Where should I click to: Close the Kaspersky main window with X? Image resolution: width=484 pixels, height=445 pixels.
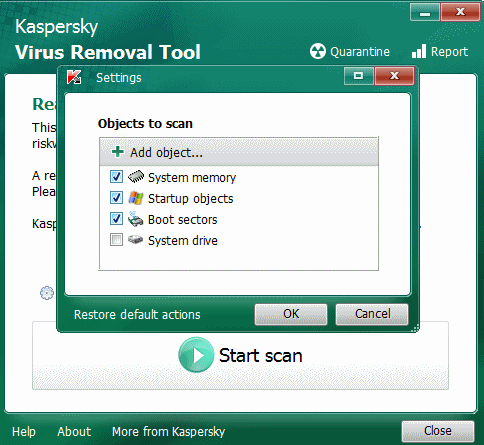coord(460,13)
